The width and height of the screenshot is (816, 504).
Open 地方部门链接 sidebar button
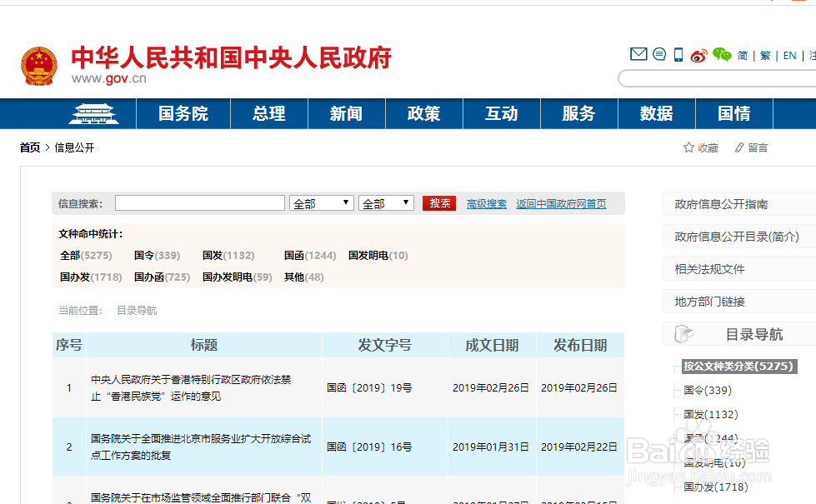pos(739,302)
